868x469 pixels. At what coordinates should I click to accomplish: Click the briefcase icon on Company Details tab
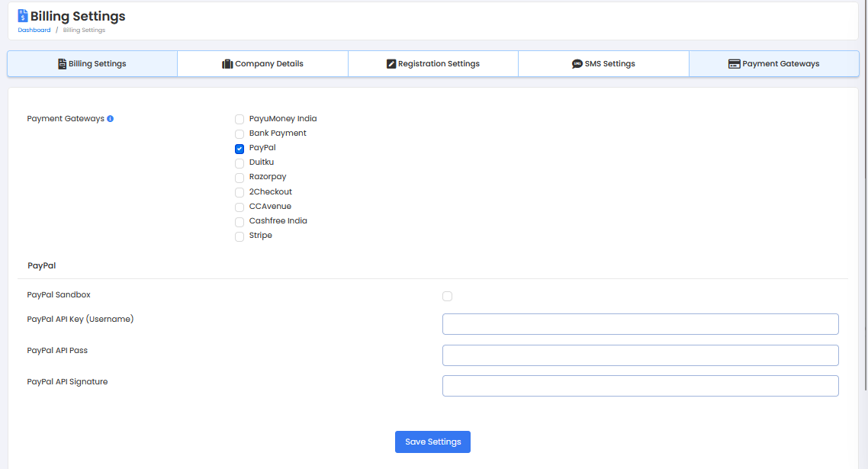(x=227, y=64)
